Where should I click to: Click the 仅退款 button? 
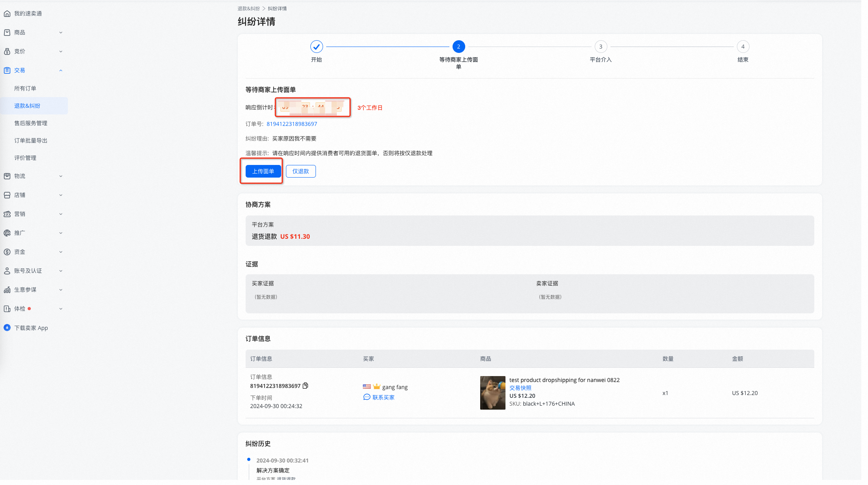pos(301,172)
